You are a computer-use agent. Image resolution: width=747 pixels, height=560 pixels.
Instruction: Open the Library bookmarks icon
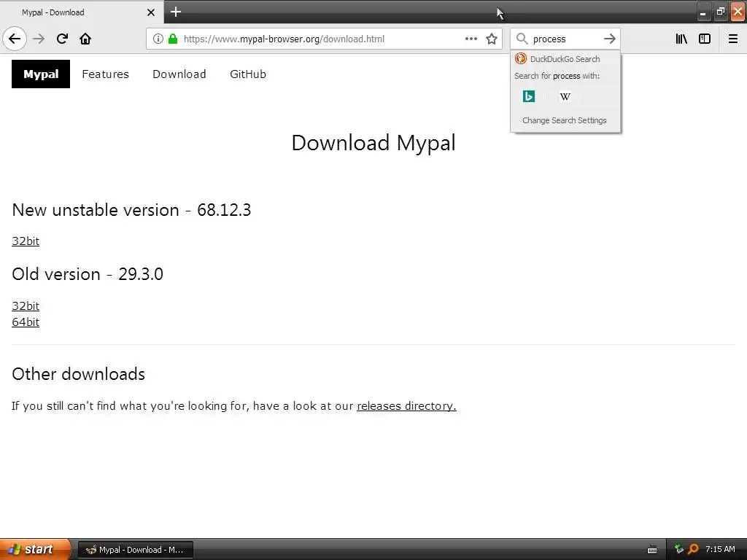(x=681, y=39)
